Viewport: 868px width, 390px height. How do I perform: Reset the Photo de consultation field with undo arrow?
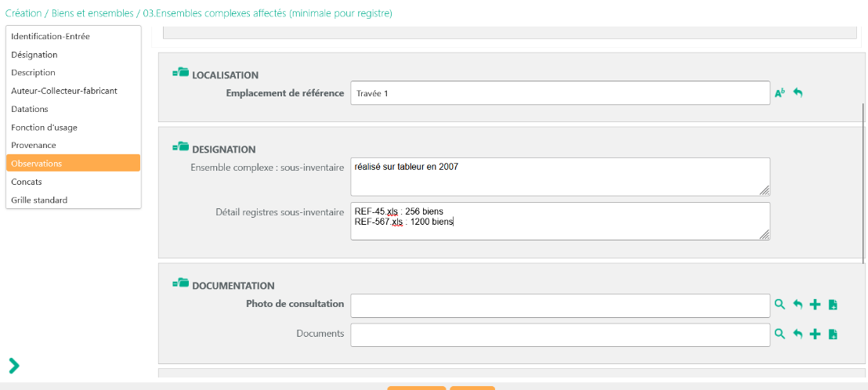pyautogui.click(x=797, y=305)
